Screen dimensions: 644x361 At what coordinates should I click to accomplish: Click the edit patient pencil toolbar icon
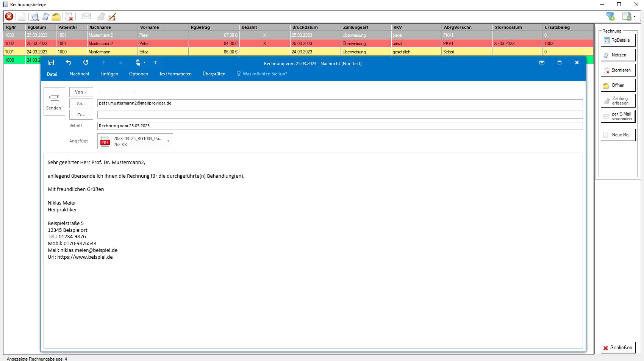tap(112, 17)
